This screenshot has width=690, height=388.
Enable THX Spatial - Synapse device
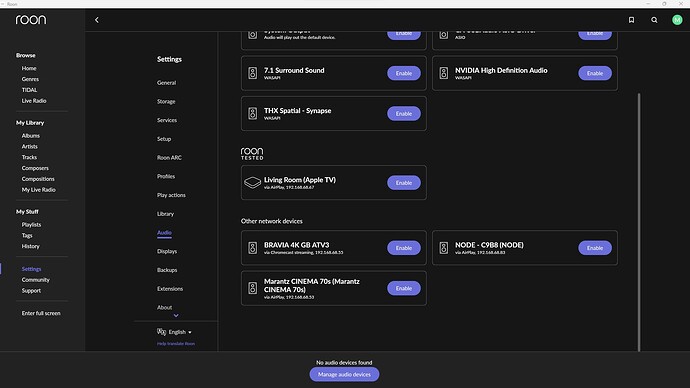[404, 113]
